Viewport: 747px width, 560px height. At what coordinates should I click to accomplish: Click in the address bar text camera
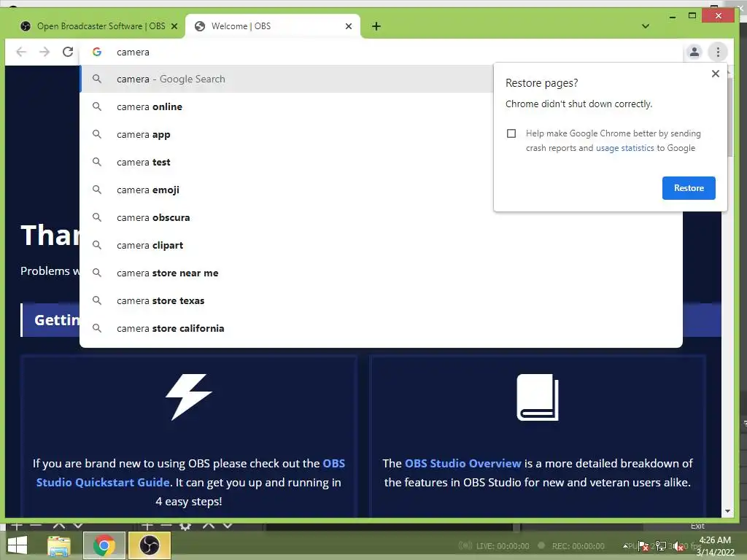pyautogui.click(x=133, y=52)
